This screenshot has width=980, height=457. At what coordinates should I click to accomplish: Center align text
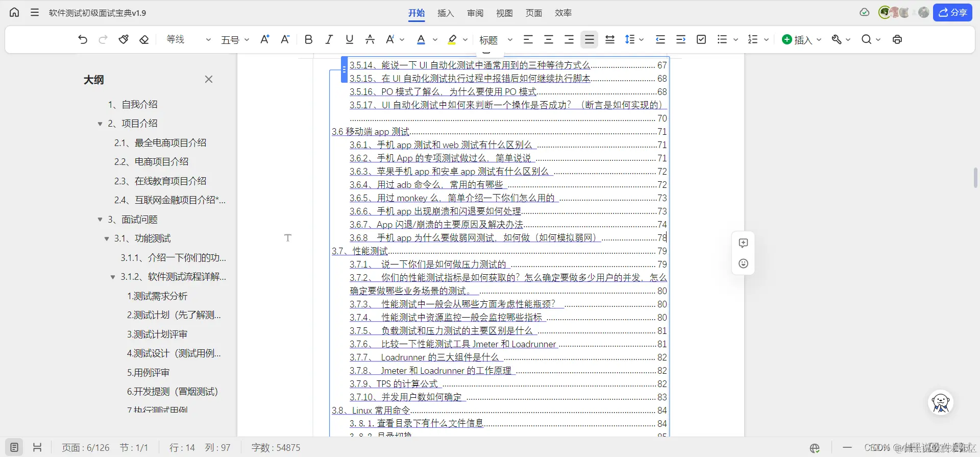(549, 39)
